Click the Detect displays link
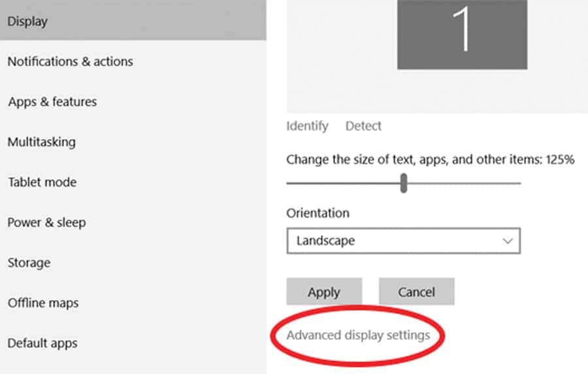Viewport: 588px width, 374px height. 363,126
